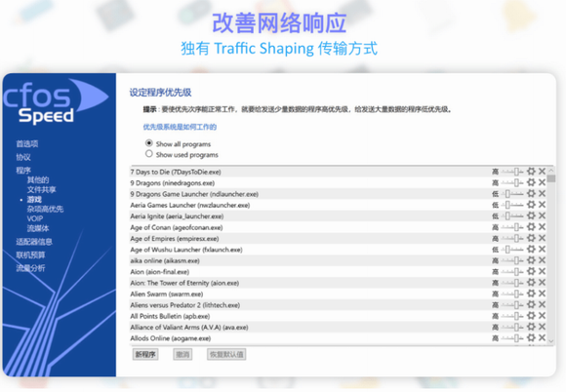This screenshot has height=392, width=566.
Task: Adjust priority slider for Allods Online
Action: click(512, 338)
